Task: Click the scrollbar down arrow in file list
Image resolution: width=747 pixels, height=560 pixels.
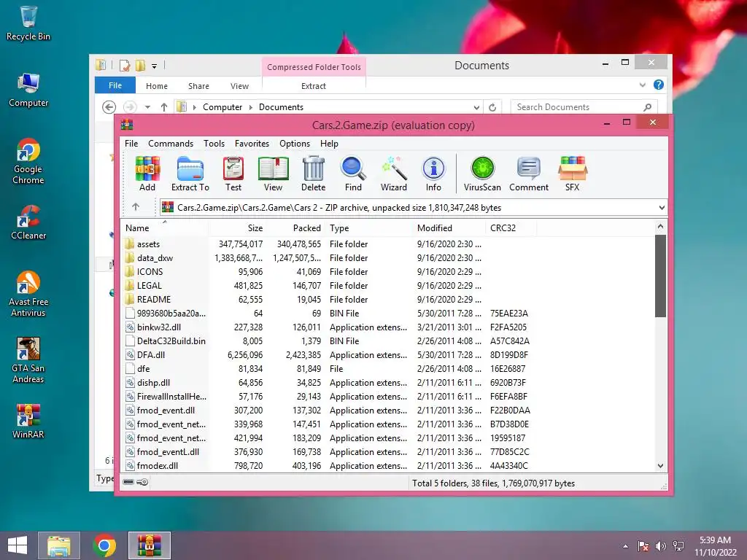Action: (660, 466)
